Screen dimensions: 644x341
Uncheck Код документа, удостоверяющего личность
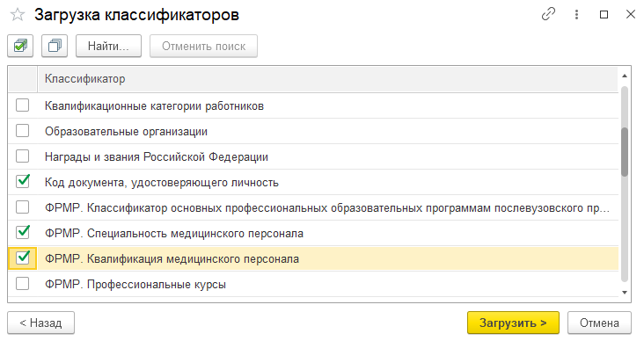click(23, 181)
